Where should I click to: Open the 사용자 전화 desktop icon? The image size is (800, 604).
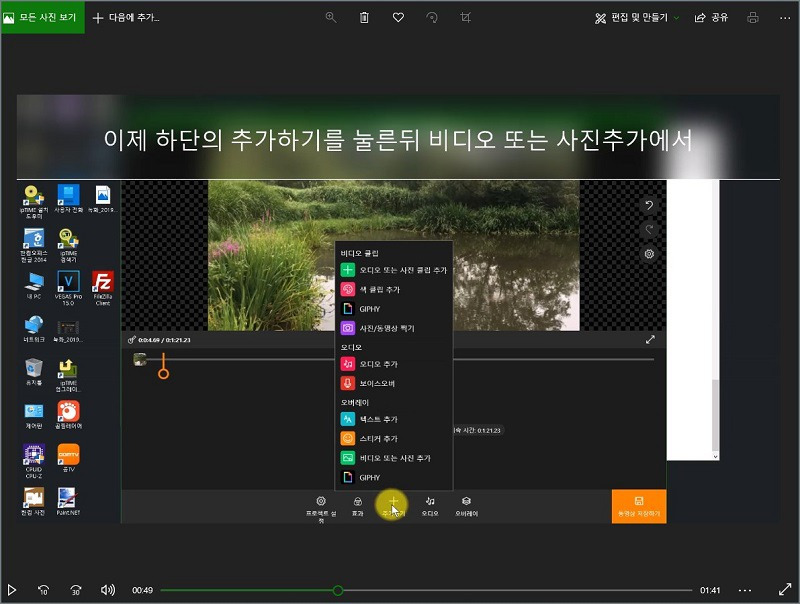68,199
